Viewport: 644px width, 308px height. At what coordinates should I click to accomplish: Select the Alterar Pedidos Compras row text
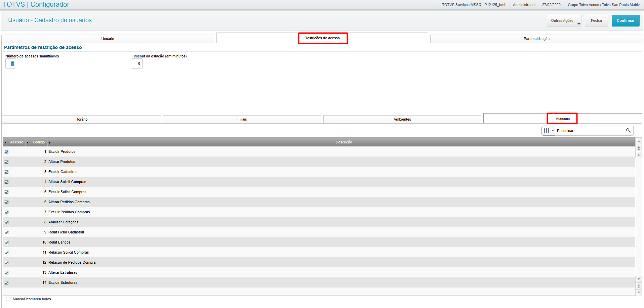(69, 202)
